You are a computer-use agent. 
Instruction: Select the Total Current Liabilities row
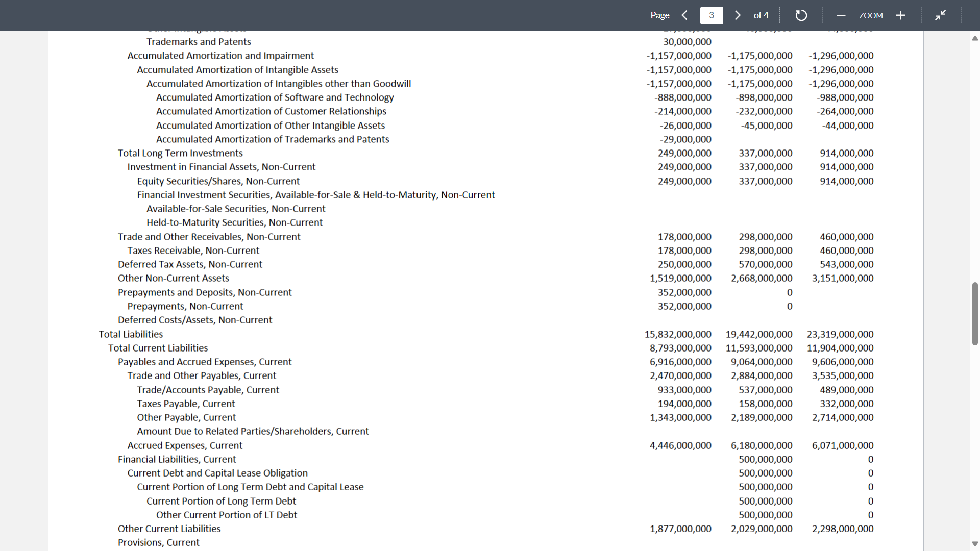(486, 348)
